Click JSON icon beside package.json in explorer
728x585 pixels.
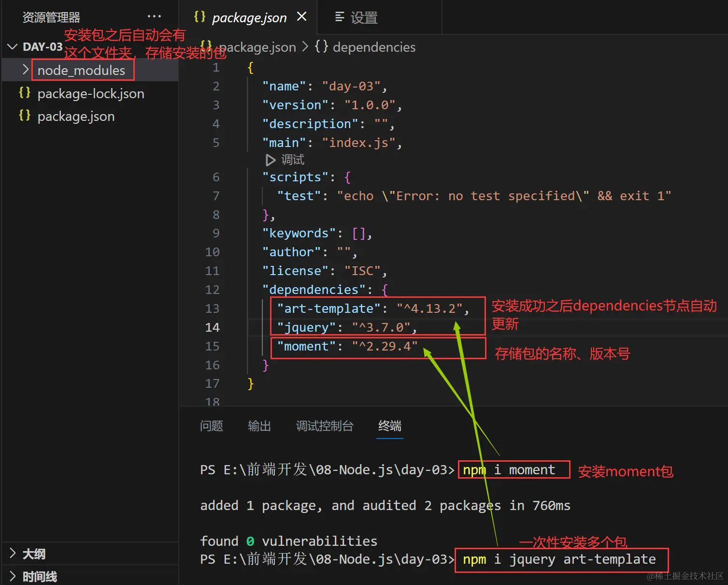click(x=25, y=116)
